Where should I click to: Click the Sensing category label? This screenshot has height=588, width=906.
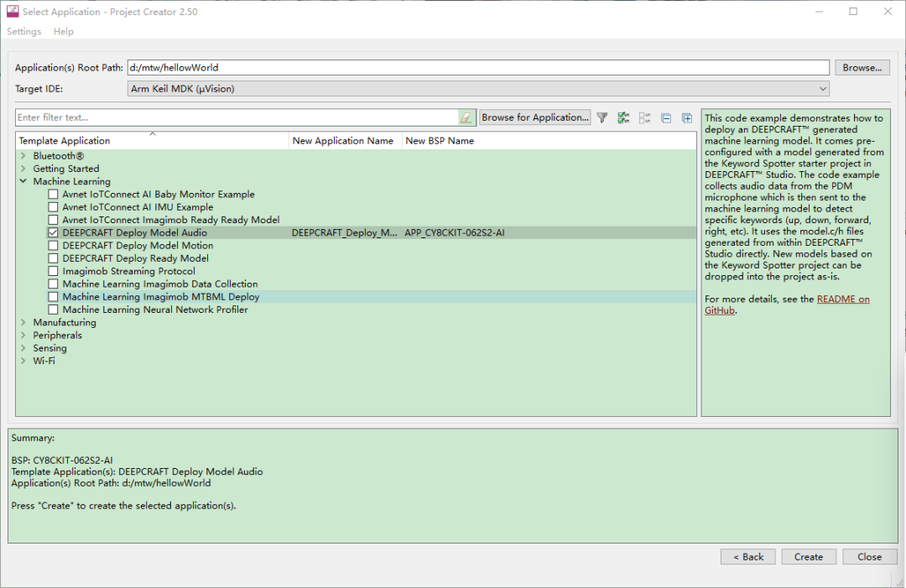(49, 348)
